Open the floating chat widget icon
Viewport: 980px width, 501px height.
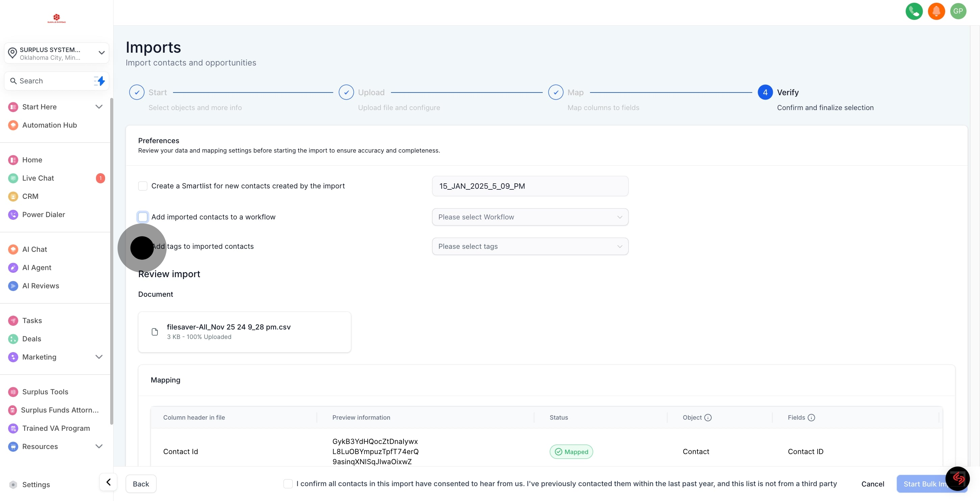tap(958, 479)
